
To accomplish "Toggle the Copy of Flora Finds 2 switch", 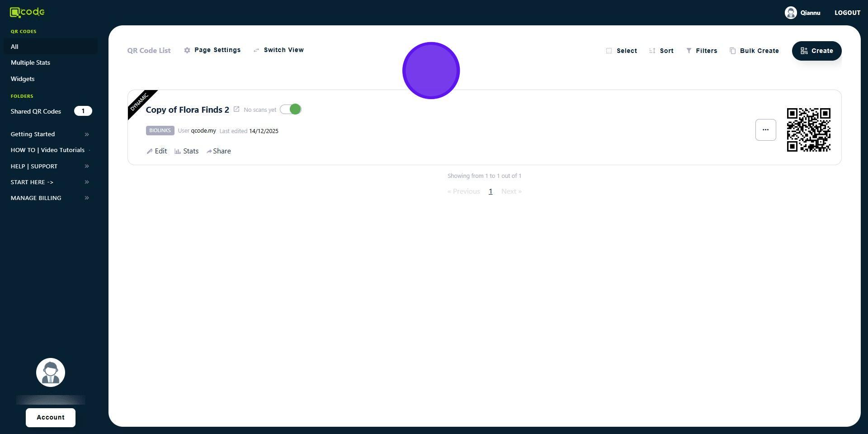I will (x=290, y=110).
